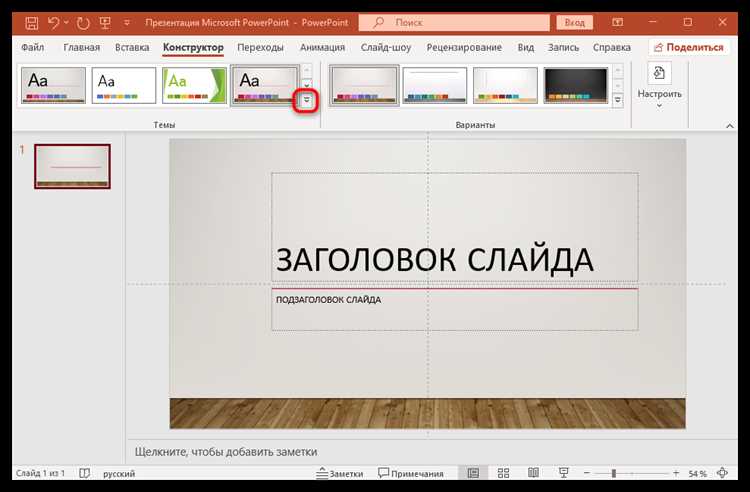This screenshot has width=750, height=492.
Task: Open the Переходы tab
Action: tap(260, 47)
